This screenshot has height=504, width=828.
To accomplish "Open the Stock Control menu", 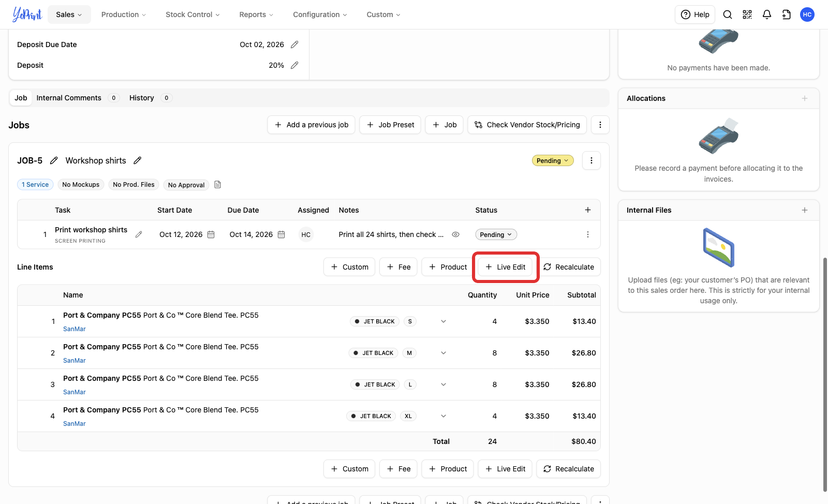I will pyautogui.click(x=193, y=14).
